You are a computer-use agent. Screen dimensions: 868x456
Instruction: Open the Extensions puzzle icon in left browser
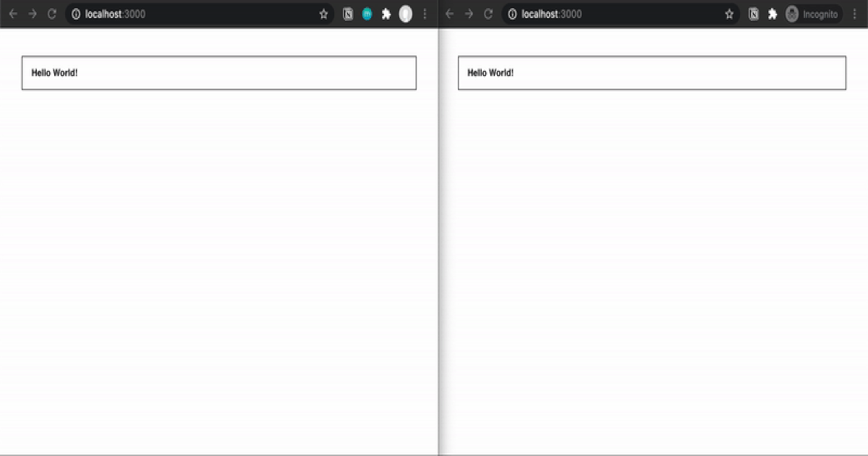point(386,14)
